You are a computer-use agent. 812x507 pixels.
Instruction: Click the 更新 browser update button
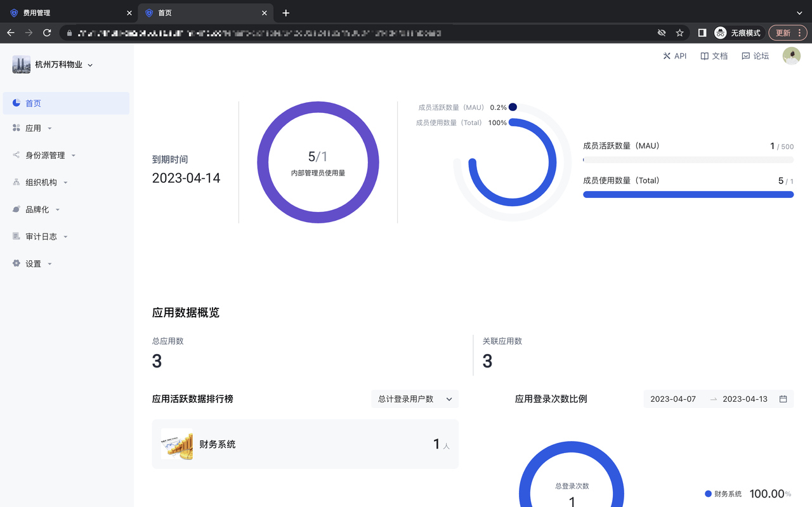click(787, 33)
